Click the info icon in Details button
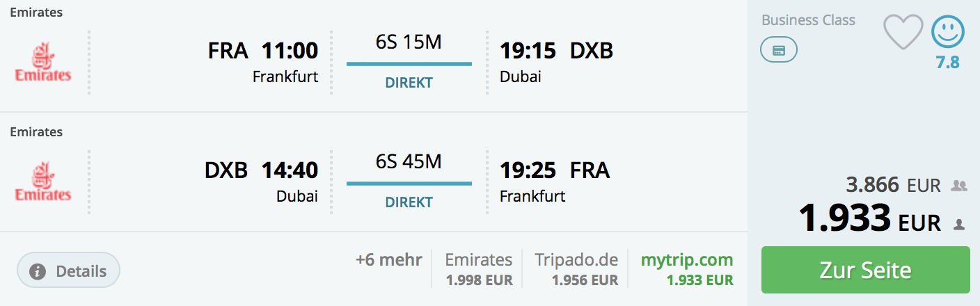980x306 pixels. click(38, 271)
